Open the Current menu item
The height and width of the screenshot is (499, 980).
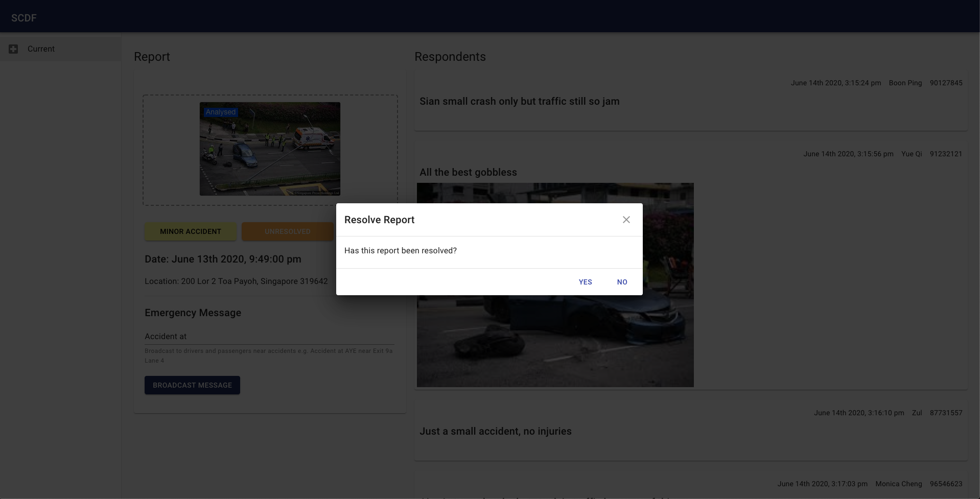pyautogui.click(x=60, y=49)
